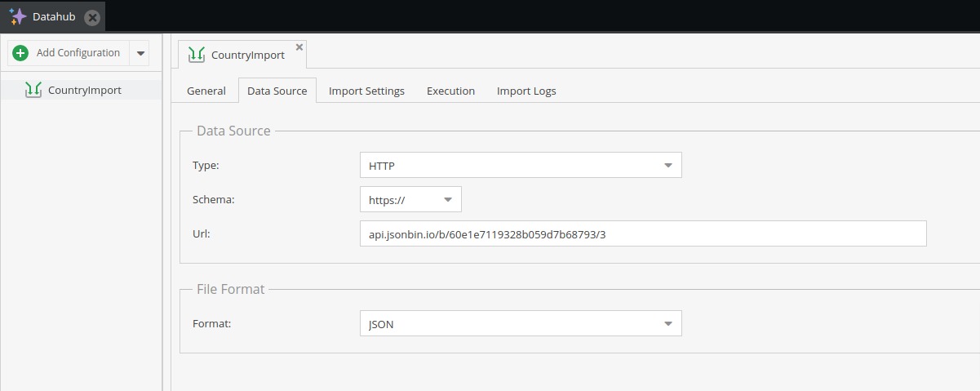This screenshot has height=391, width=980.
Task: Close the CountryImport editor tab
Action: pyautogui.click(x=299, y=47)
